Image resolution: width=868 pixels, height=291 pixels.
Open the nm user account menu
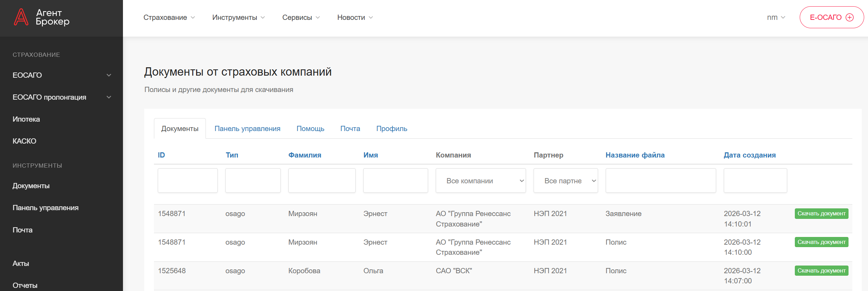click(776, 17)
